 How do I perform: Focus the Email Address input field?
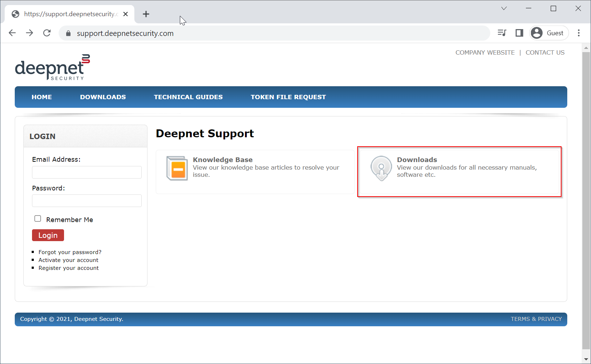(x=87, y=172)
